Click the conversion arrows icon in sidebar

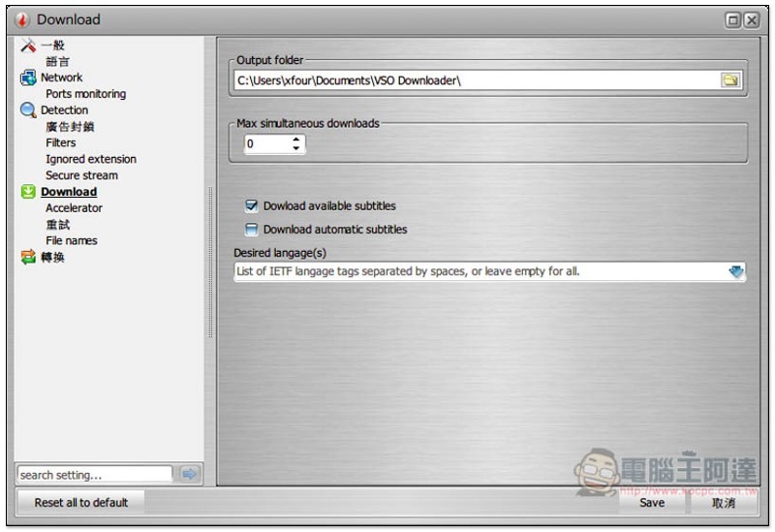pyautogui.click(x=28, y=257)
